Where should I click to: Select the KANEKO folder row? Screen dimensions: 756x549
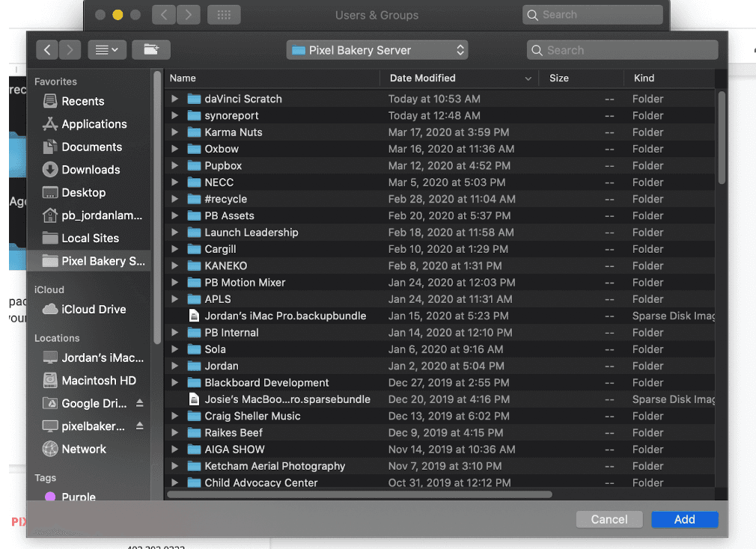point(439,266)
